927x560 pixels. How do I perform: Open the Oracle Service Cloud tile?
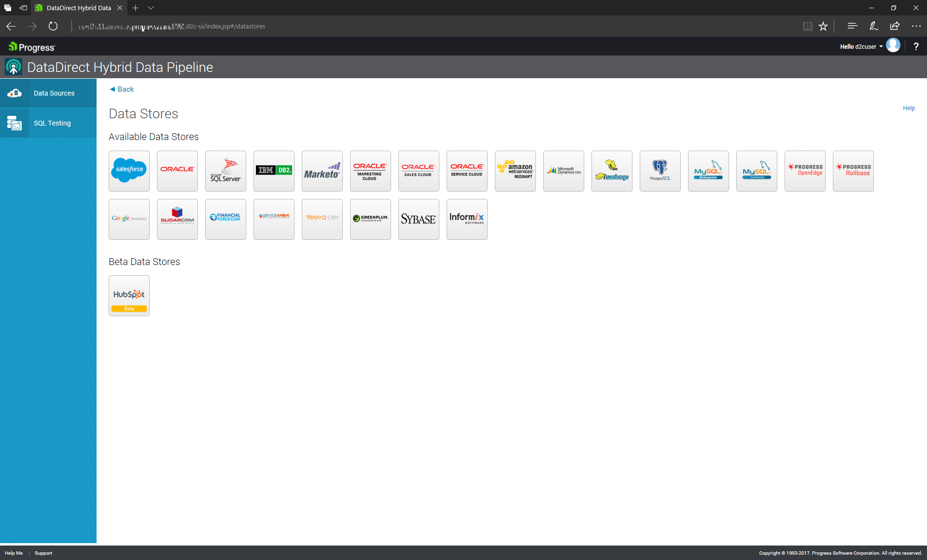[x=467, y=171]
